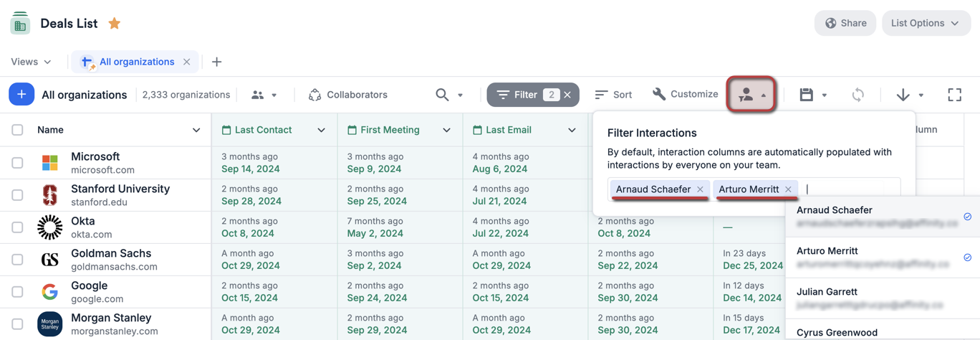Click the Google logo
Viewport: 980px width, 340px height.
coord(49,292)
